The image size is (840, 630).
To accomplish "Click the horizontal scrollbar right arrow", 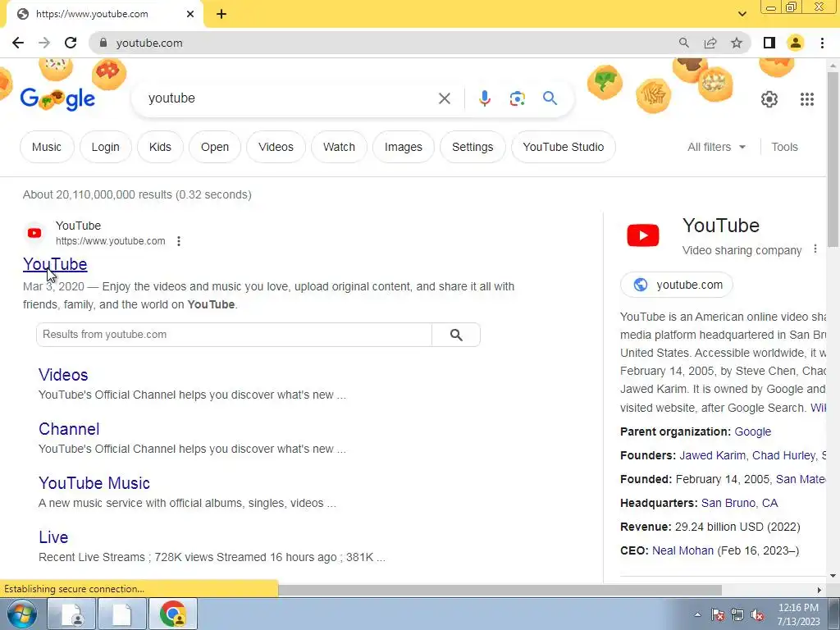I will click(819, 590).
